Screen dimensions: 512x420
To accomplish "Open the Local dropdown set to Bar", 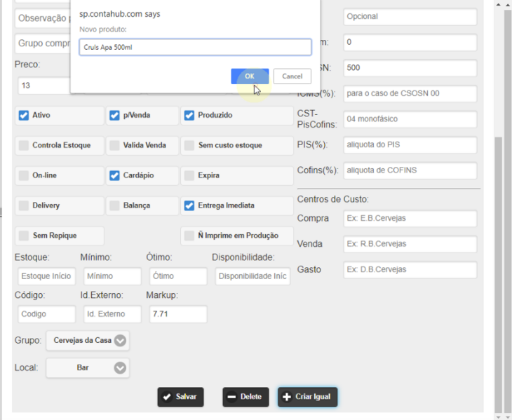I will point(88,368).
